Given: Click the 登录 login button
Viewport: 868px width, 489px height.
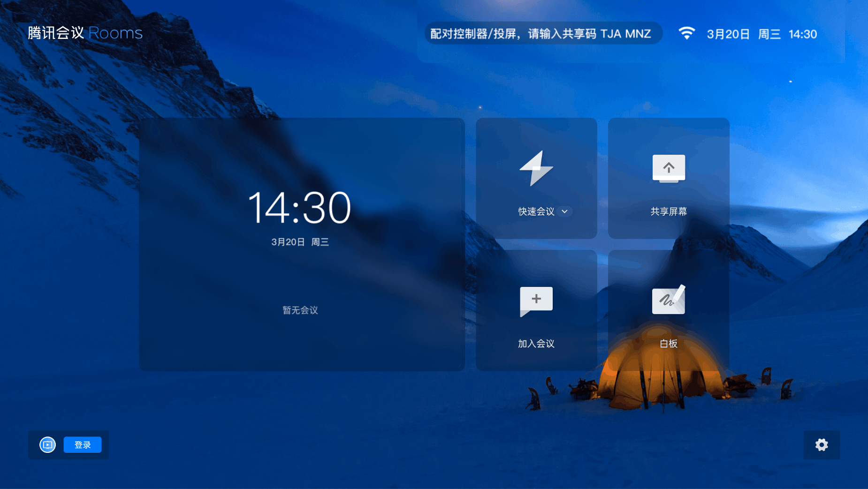Looking at the screenshot, I should tap(83, 445).
